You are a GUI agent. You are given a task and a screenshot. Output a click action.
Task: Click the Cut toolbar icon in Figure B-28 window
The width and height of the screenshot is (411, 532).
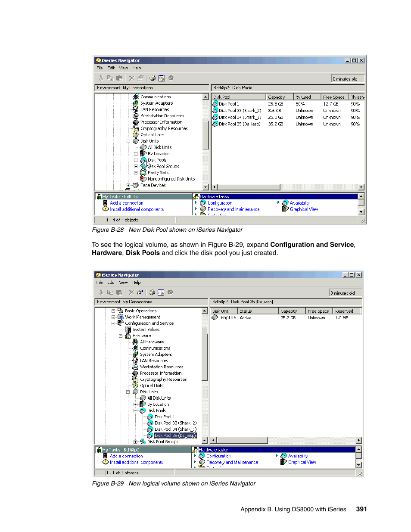(101, 78)
